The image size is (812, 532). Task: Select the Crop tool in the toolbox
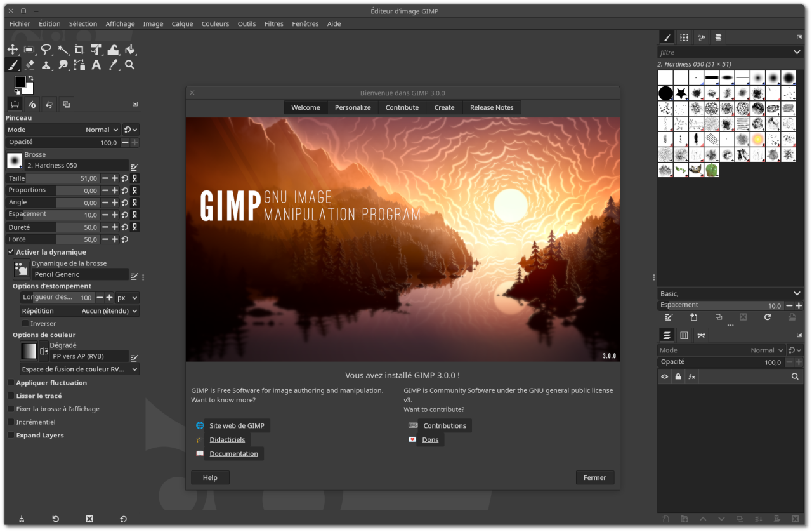(79, 50)
